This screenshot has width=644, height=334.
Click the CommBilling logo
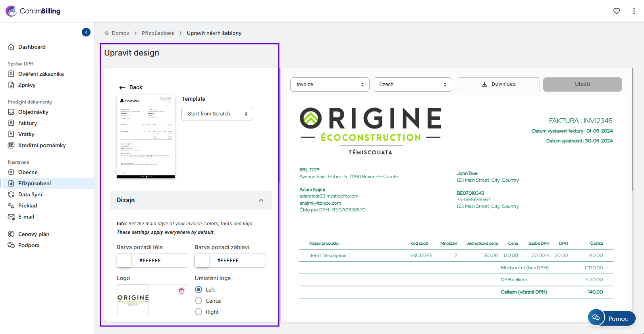pyautogui.click(x=33, y=11)
